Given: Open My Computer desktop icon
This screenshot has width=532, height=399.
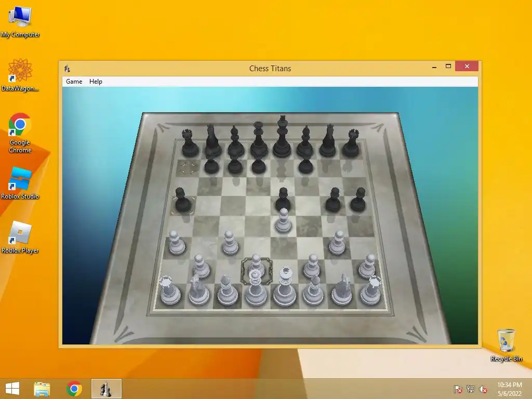Looking at the screenshot, I should (x=20, y=22).
